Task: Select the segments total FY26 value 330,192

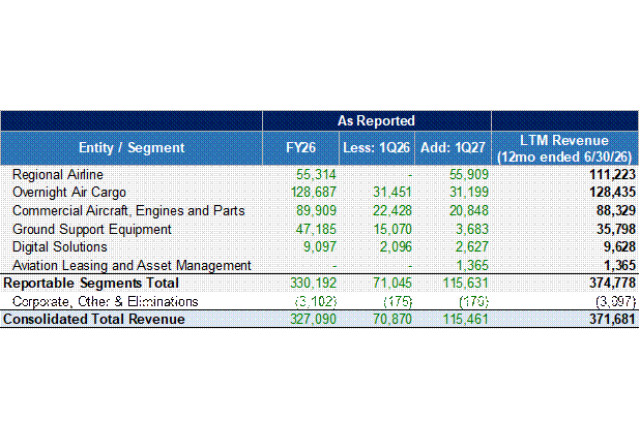Action: coord(313,283)
